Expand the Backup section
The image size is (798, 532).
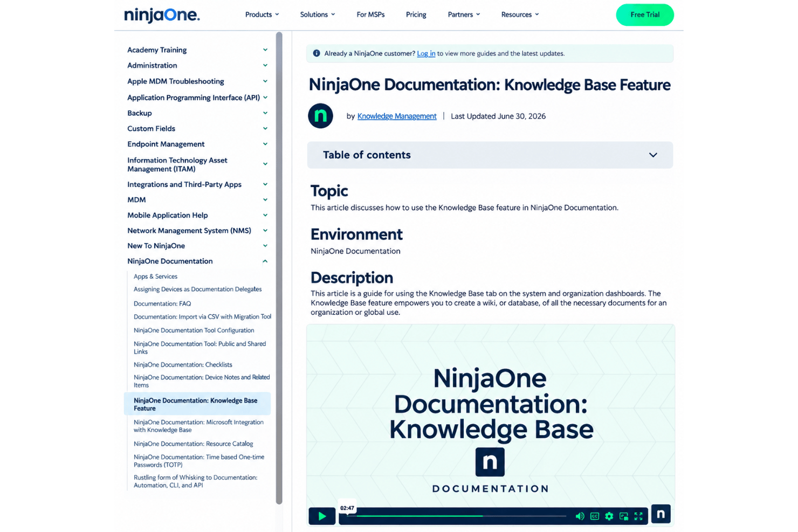pos(197,113)
